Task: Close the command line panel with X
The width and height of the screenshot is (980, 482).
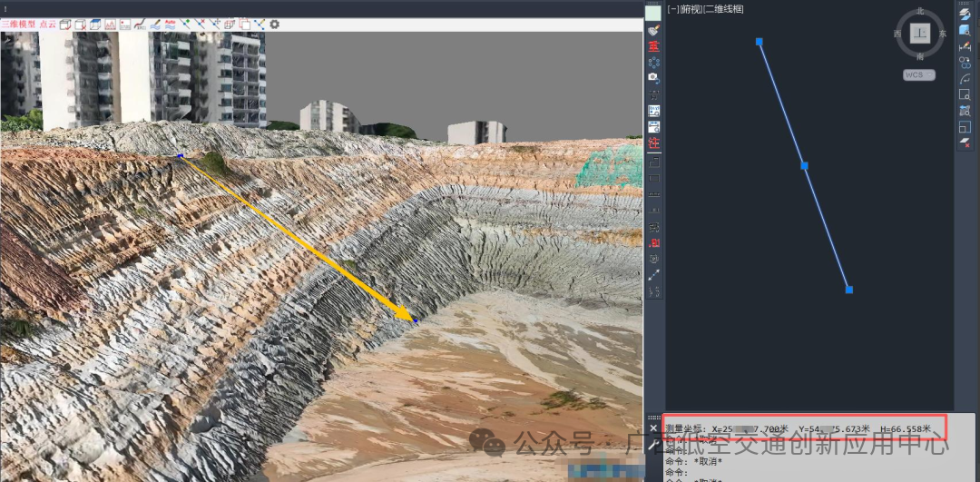Action: point(653,428)
